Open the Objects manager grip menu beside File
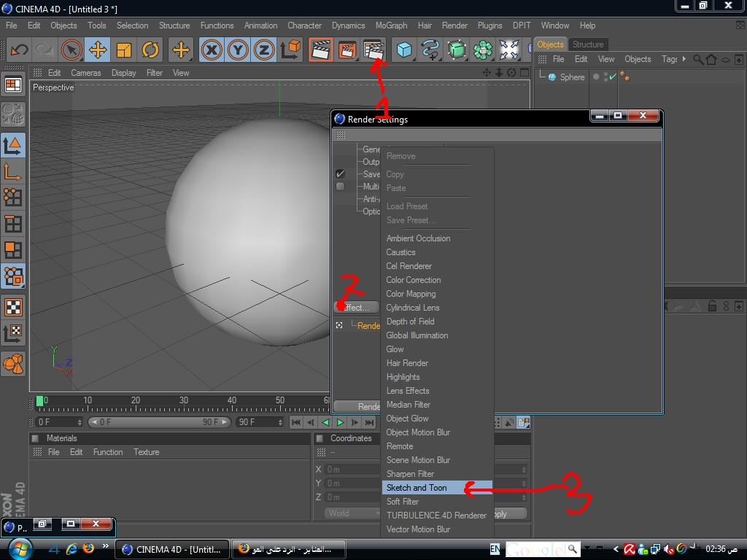Image resolution: width=747 pixels, height=560 pixels. click(x=542, y=59)
